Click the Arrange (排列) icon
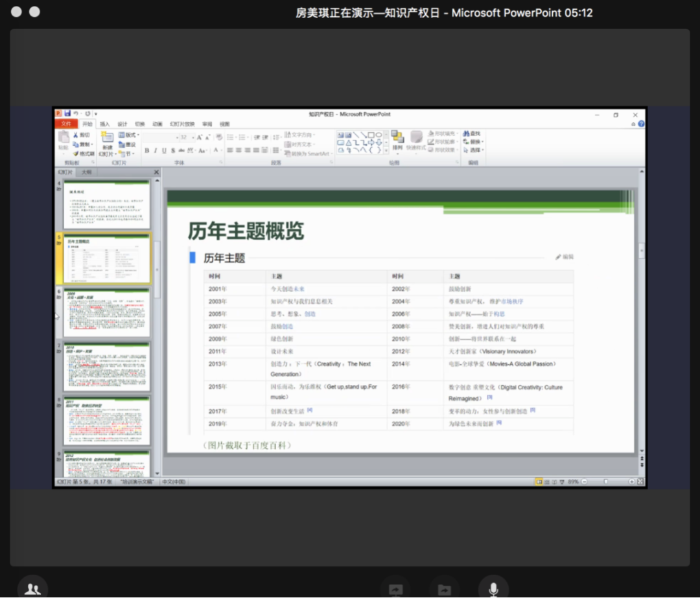 397,140
